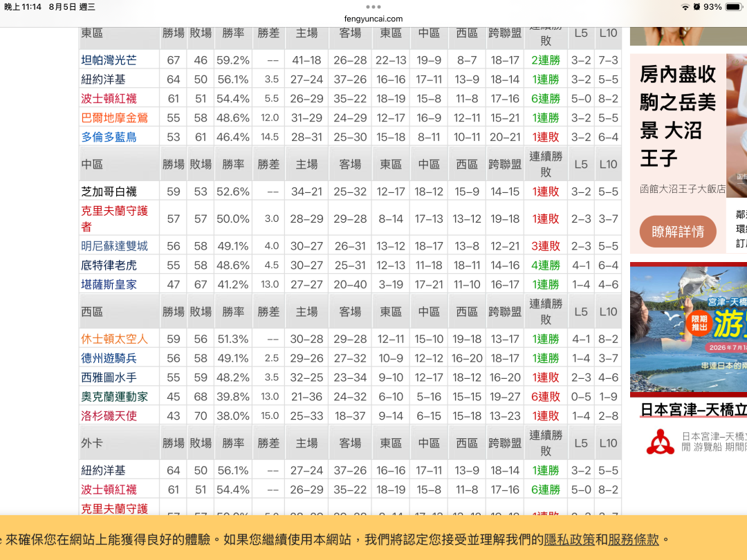Tap 波士頓紅襪's 6連勝 streak in the 東區 table
The width and height of the screenshot is (747, 560).
click(x=546, y=98)
